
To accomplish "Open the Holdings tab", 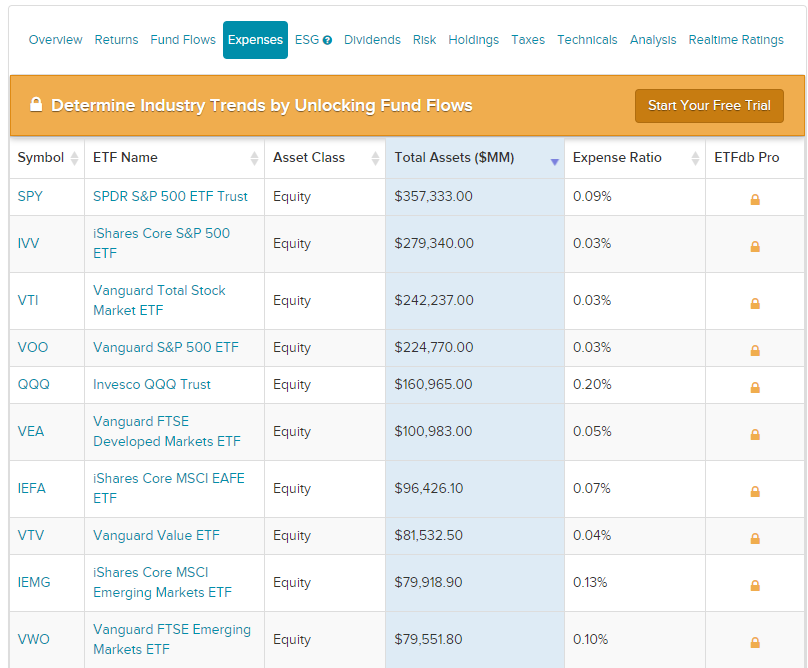I will coord(474,40).
